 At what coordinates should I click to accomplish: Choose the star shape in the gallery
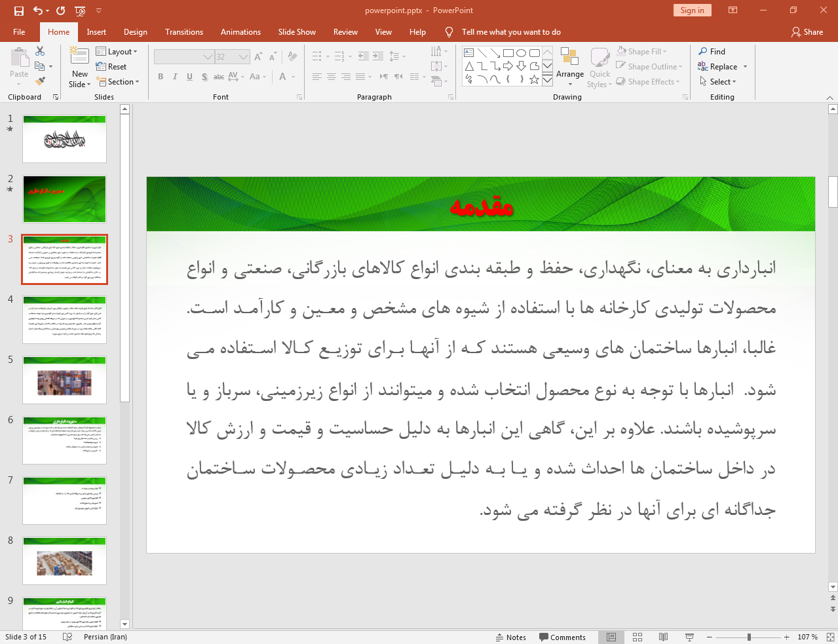pos(535,79)
